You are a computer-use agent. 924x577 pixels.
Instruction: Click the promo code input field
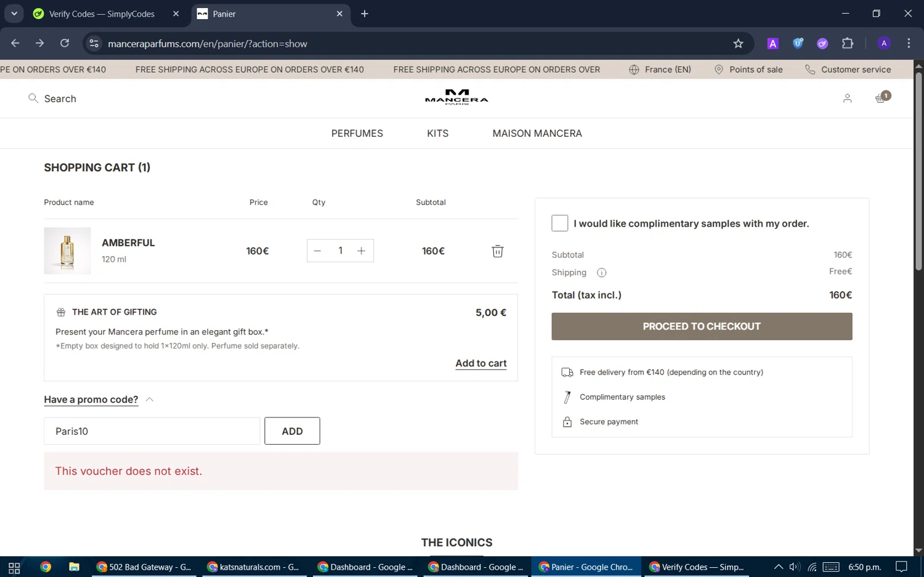[152, 431]
